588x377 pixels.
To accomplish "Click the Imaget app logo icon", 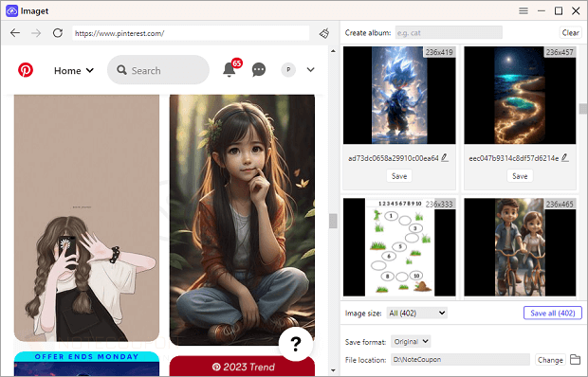I will coord(11,10).
